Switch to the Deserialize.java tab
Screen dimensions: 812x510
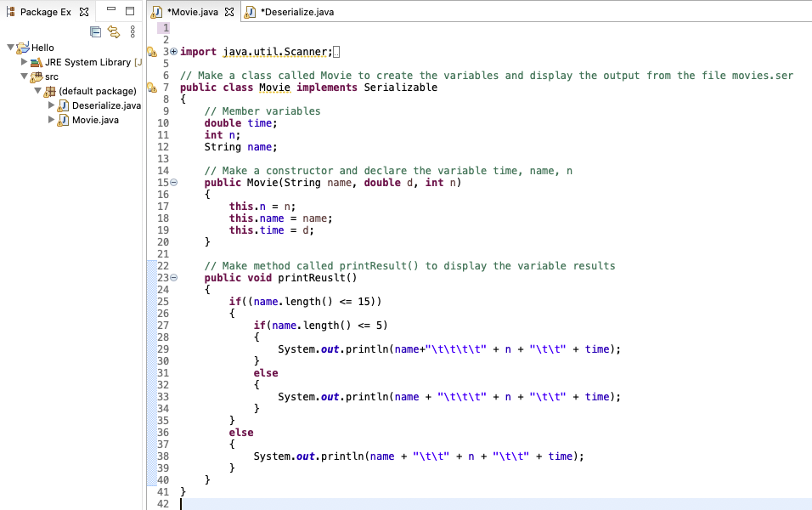point(291,13)
